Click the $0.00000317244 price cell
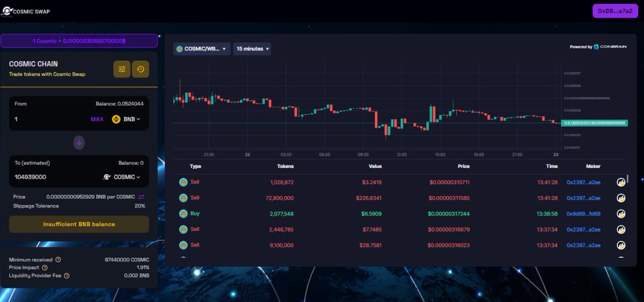This screenshot has height=302, width=644. click(449, 213)
